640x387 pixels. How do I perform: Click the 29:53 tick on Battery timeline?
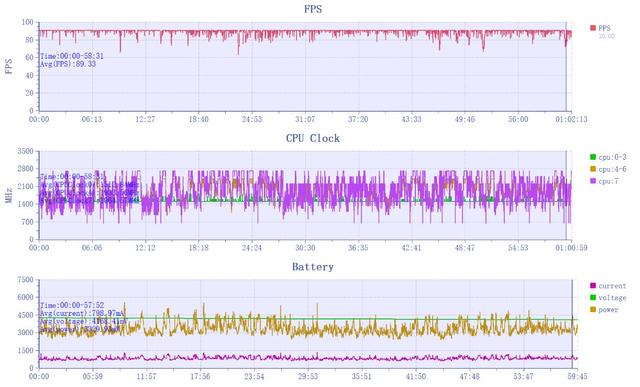tap(308, 376)
